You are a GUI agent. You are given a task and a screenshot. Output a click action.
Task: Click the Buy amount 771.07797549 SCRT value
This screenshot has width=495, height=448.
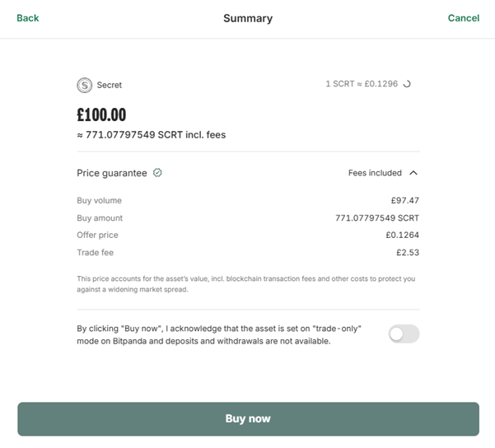(x=377, y=218)
